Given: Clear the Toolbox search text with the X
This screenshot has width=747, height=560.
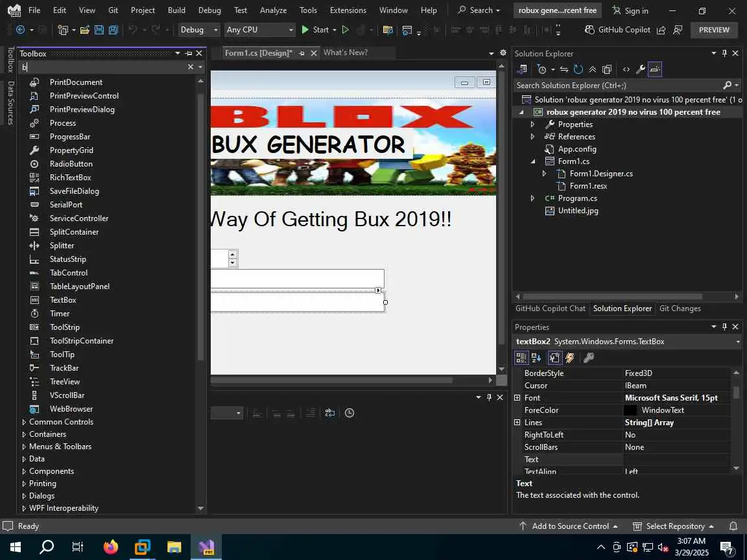Looking at the screenshot, I should click(191, 67).
